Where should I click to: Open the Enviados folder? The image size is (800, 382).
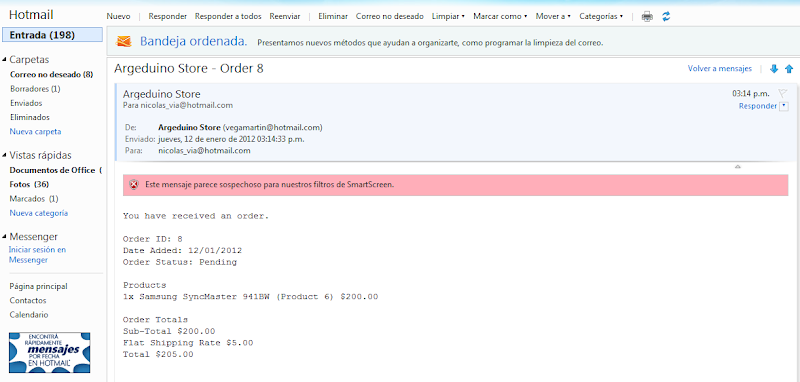[x=26, y=103]
